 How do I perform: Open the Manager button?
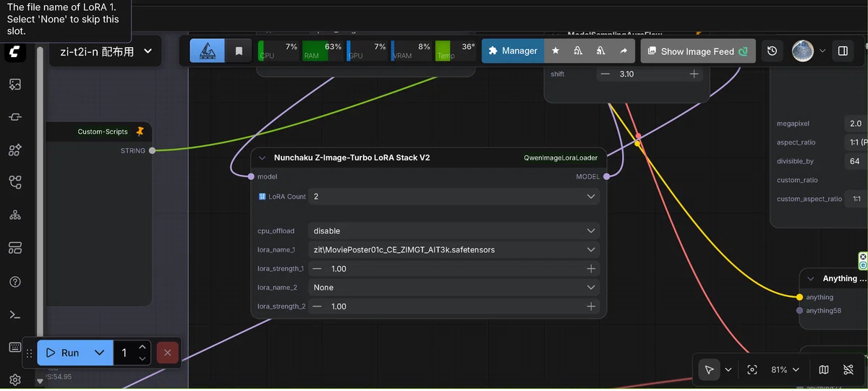[x=513, y=51]
